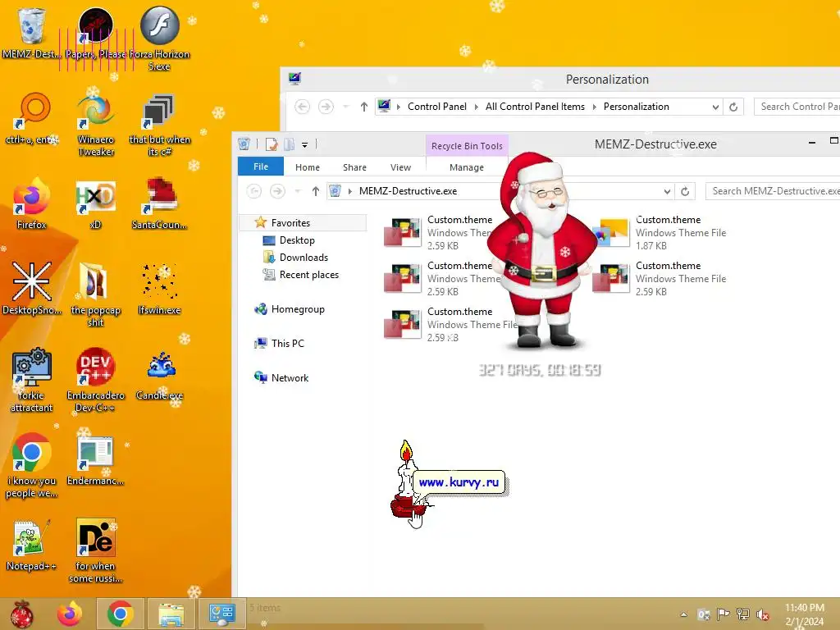This screenshot has height=630, width=840.
Task: Switch to the View ribbon tab
Action: 400,167
